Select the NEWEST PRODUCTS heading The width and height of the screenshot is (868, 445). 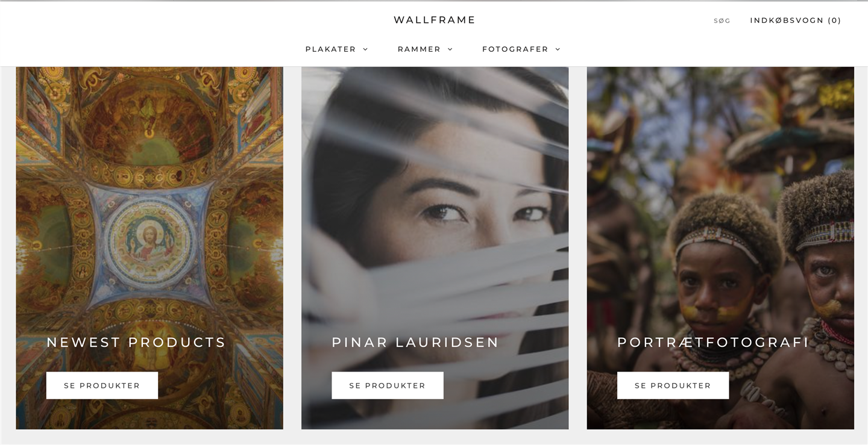[x=136, y=343]
